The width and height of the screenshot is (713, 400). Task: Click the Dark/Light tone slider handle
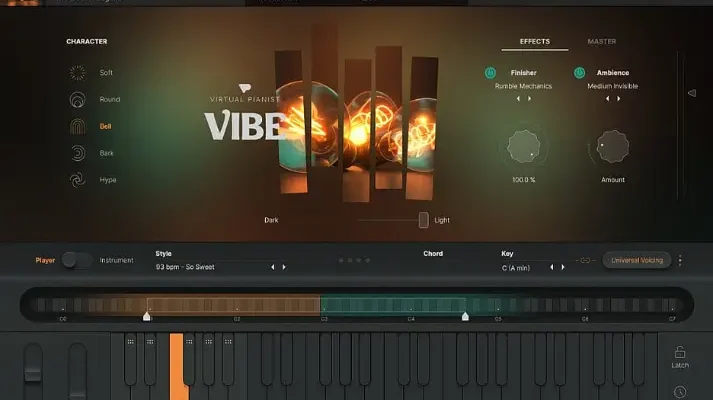coord(424,220)
